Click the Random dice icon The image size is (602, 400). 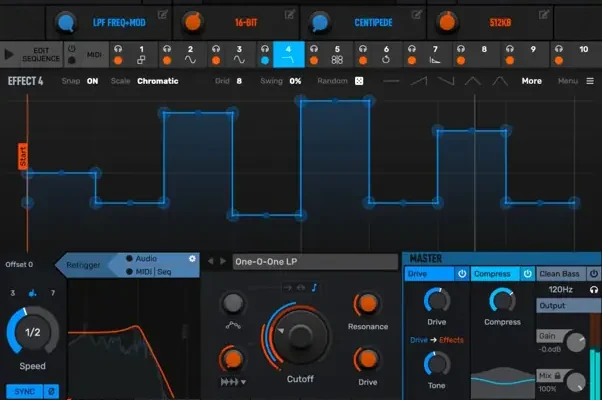coord(359,81)
